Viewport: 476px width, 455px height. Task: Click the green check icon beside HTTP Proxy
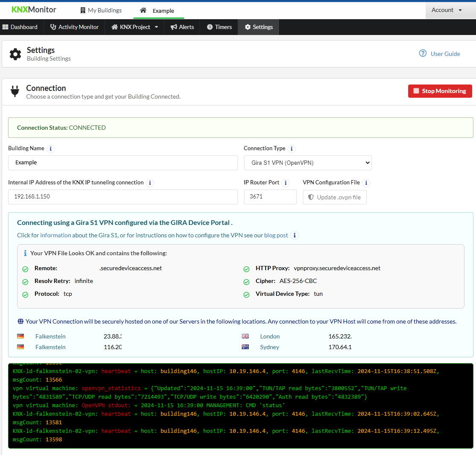(x=247, y=269)
